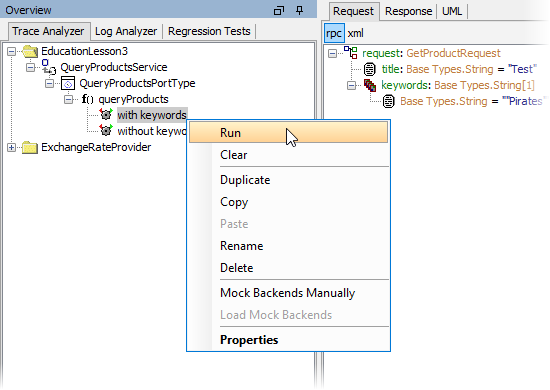
Task: Click the queryProducts function icon
Action: click(87, 99)
